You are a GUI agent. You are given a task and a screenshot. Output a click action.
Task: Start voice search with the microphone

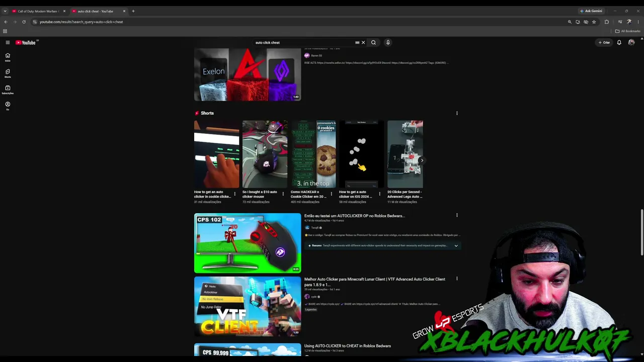tap(388, 43)
